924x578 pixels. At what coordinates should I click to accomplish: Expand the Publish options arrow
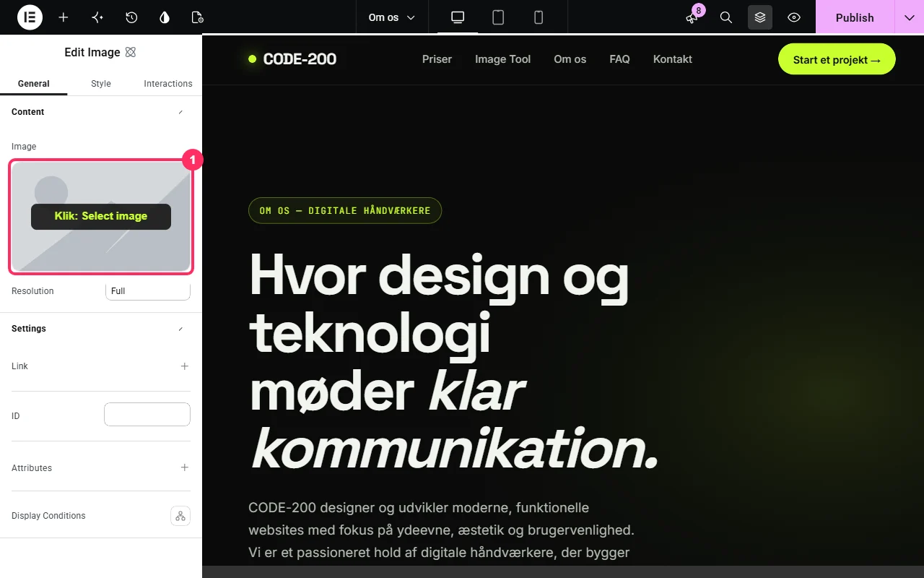pos(910,17)
